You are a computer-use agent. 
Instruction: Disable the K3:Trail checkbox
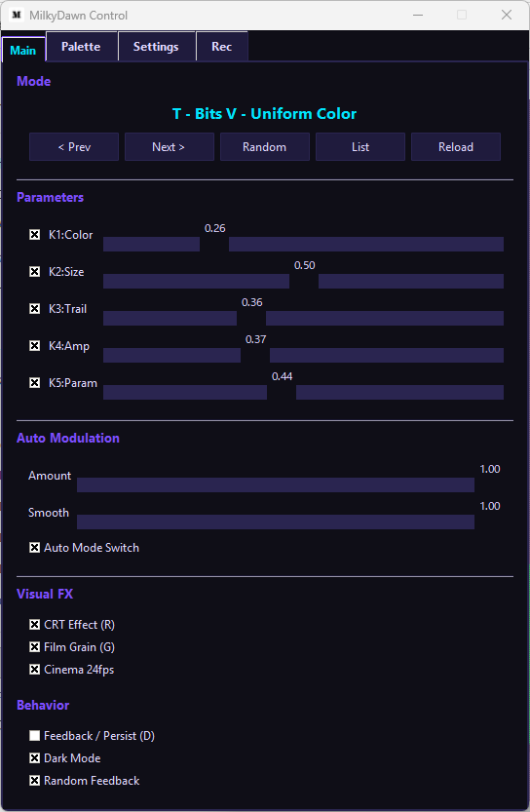point(35,309)
